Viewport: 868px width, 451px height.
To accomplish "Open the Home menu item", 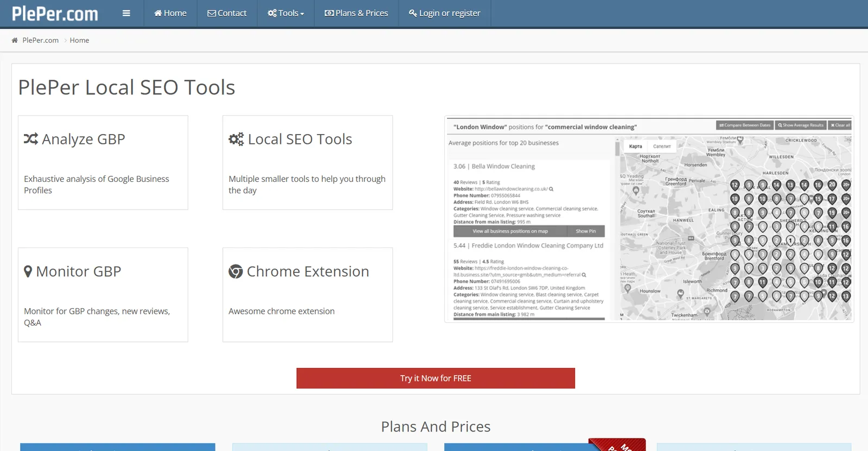I will tap(170, 13).
